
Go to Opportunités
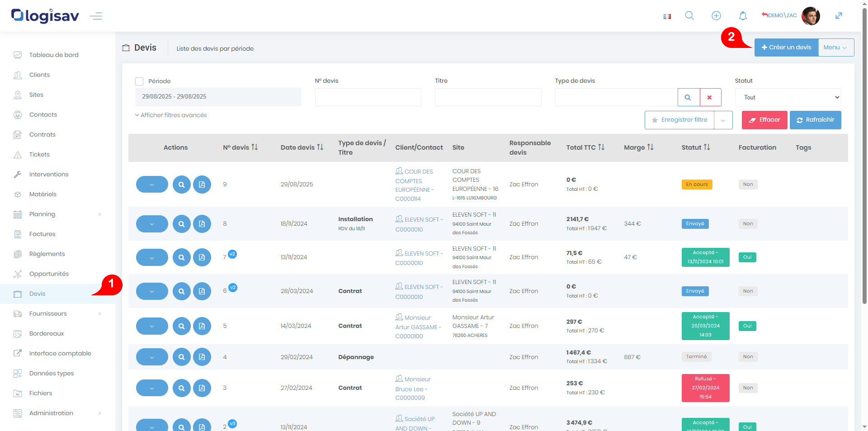(49, 274)
